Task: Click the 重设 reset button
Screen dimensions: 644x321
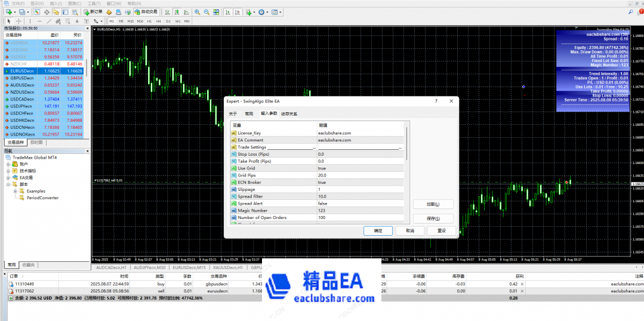Action: pos(441,230)
